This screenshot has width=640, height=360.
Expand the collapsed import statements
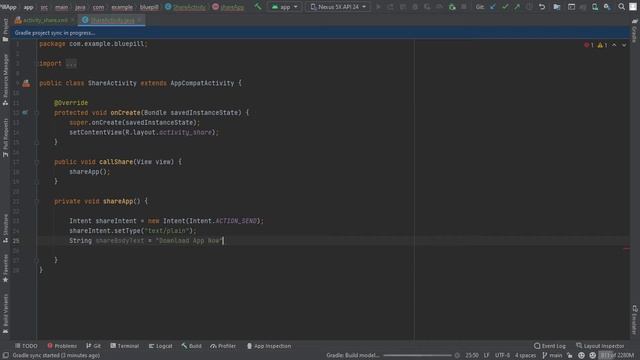point(71,64)
